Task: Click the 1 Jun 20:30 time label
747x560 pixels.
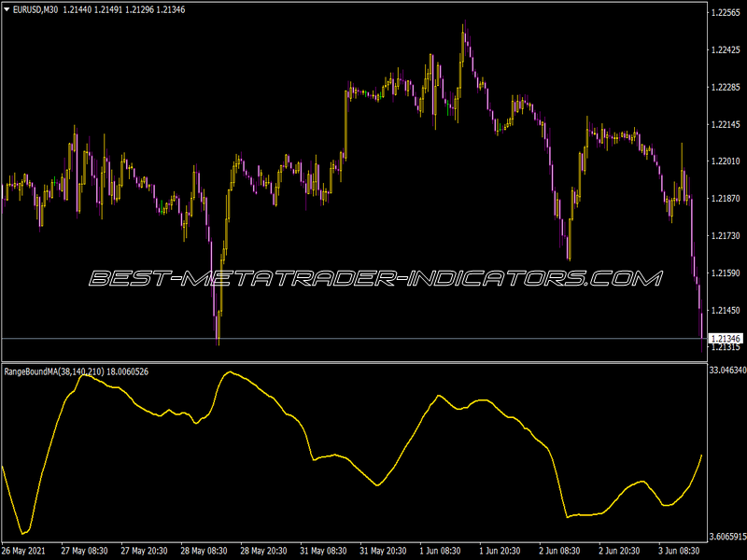Action: (500, 551)
